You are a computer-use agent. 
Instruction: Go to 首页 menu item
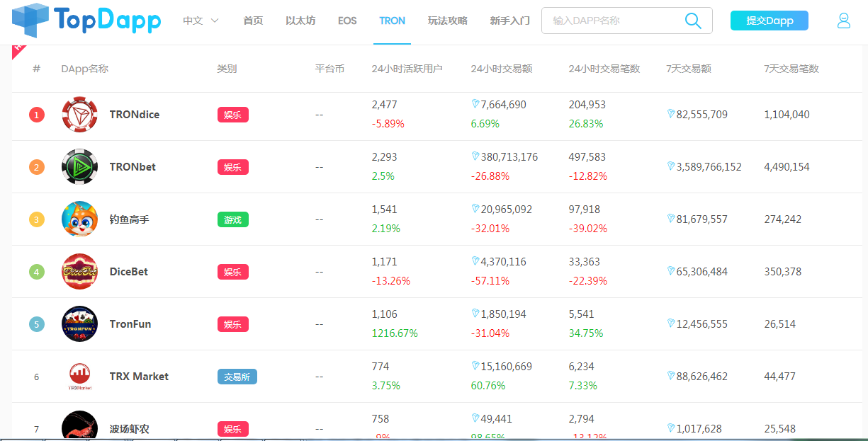pyautogui.click(x=253, y=21)
